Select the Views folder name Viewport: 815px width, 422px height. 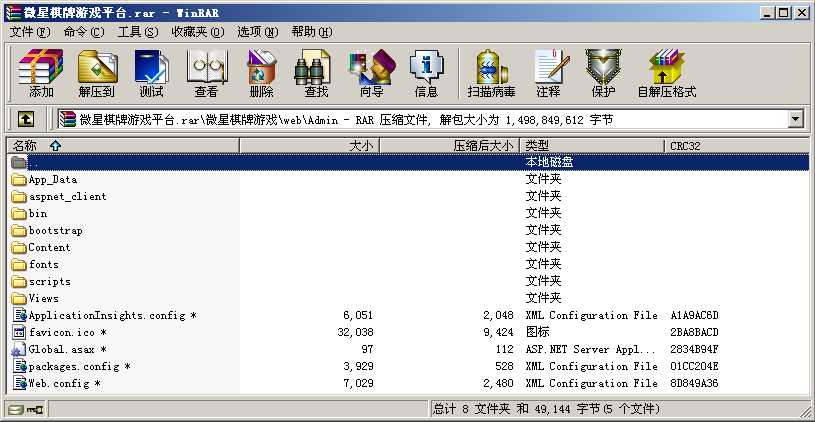[44, 299]
